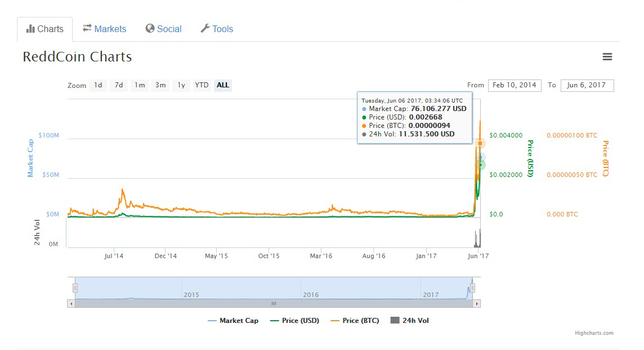Set zoom range to 1d
This screenshot has height=350, width=644.
pos(98,85)
